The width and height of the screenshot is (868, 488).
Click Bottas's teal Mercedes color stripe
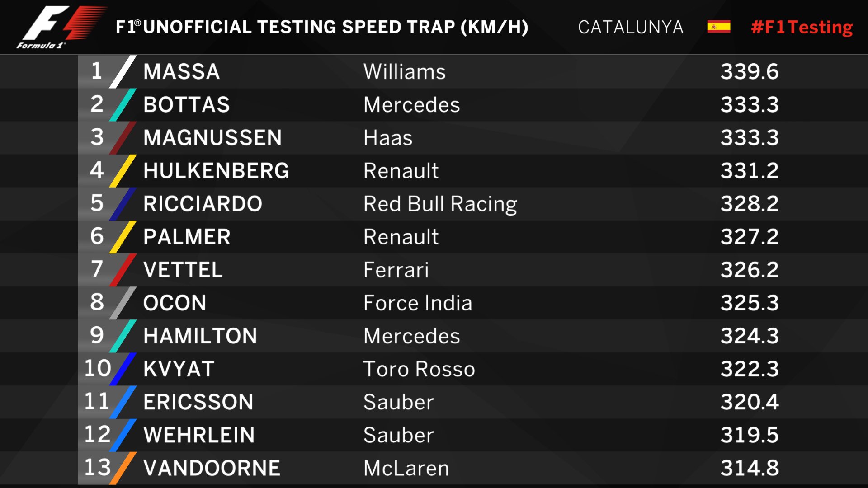point(123,104)
